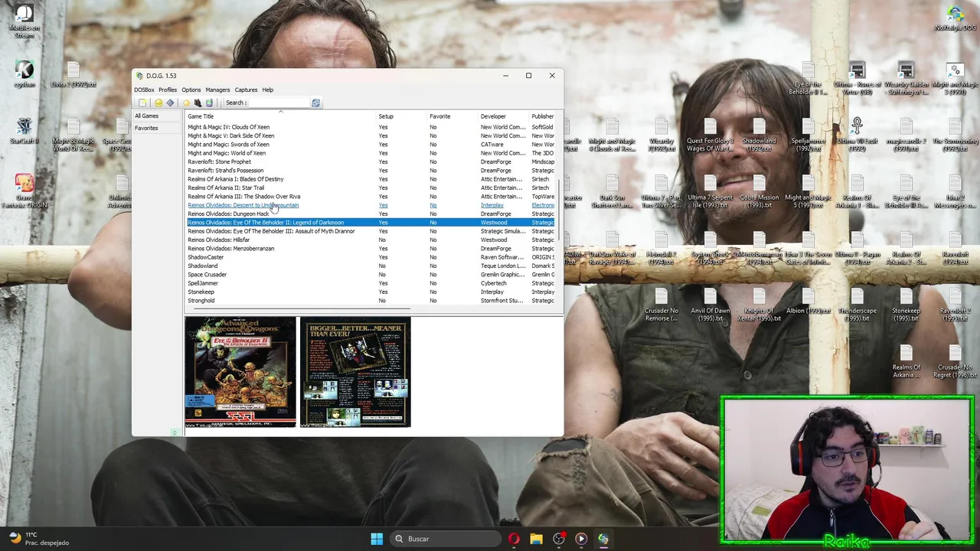Select Stronghold game row
The image size is (980, 551).
click(371, 301)
